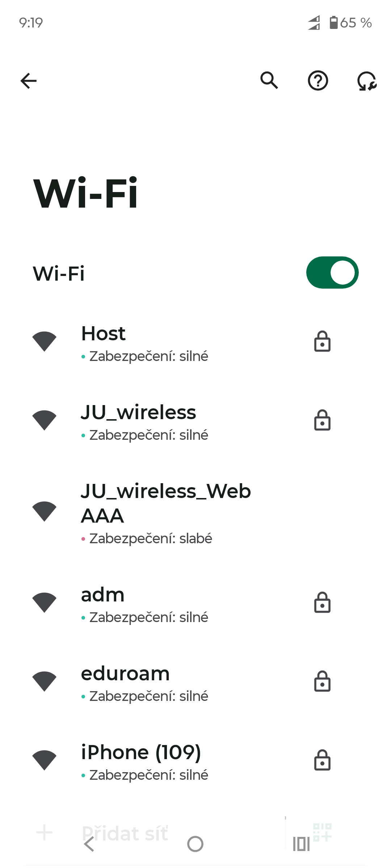This screenshot has height=868, width=391.
Task: Open the help question mark icon
Action: click(x=318, y=81)
